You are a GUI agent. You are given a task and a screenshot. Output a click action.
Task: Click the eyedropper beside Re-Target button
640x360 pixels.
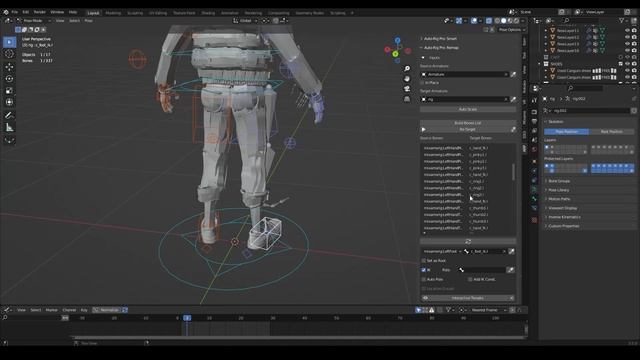tap(513, 129)
